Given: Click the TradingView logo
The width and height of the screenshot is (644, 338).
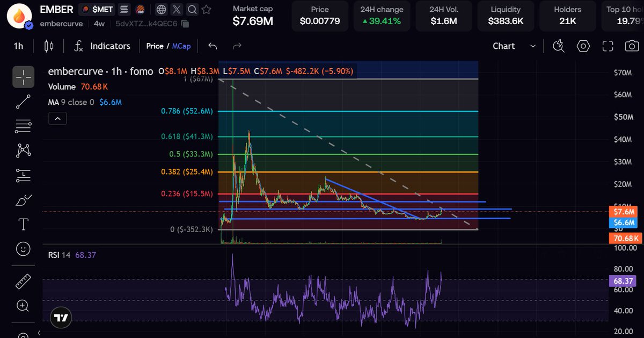Looking at the screenshot, I should point(62,318).
